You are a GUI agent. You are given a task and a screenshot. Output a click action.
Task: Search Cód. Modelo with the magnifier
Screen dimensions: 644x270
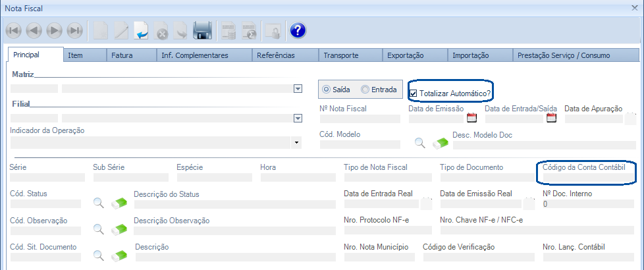[419, 143]
